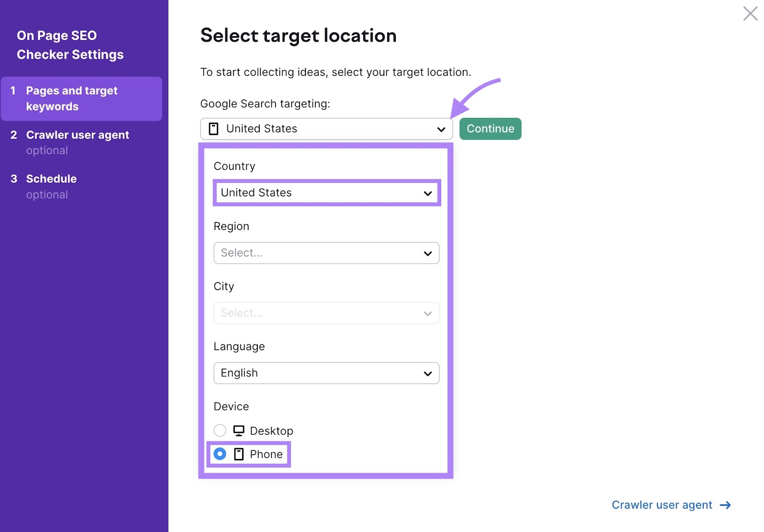Click the City Select field
764x532 pixels.
point(327,313)
